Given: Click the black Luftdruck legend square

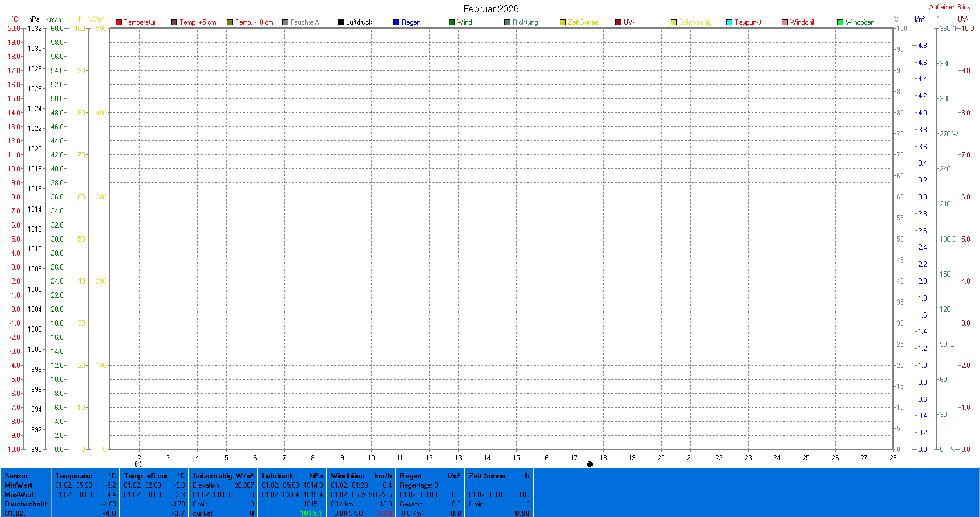Looking at the screenshot, I should pos(341,22).
